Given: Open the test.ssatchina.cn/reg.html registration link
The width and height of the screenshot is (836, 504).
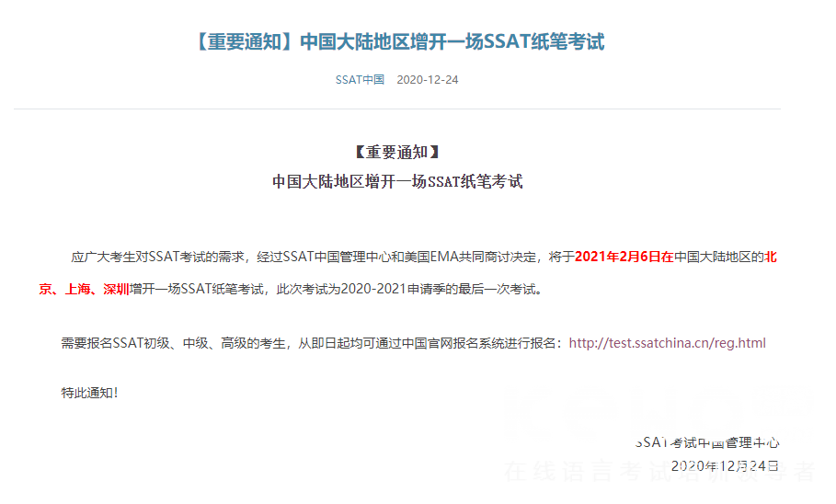Looking at the screenshot, I should [667, 343].
